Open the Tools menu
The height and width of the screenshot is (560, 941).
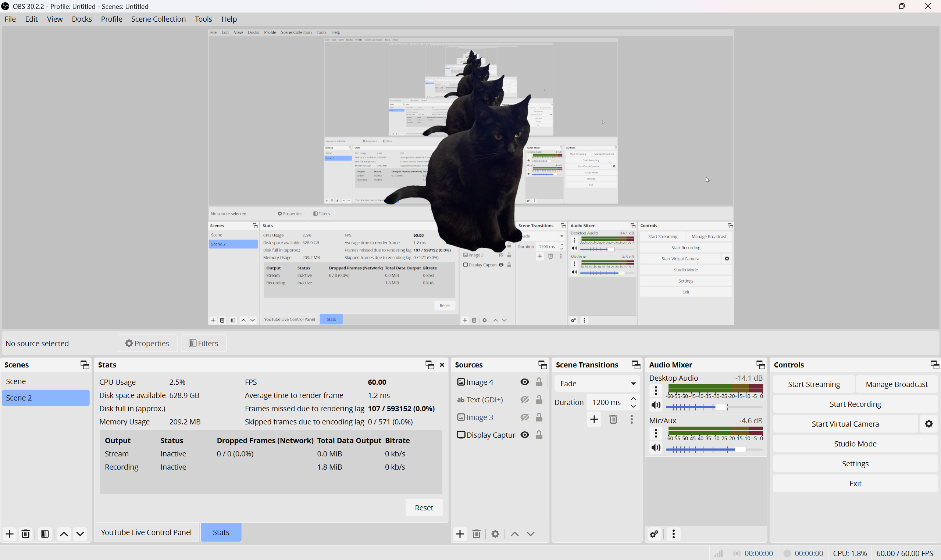[x=203, y=19]
